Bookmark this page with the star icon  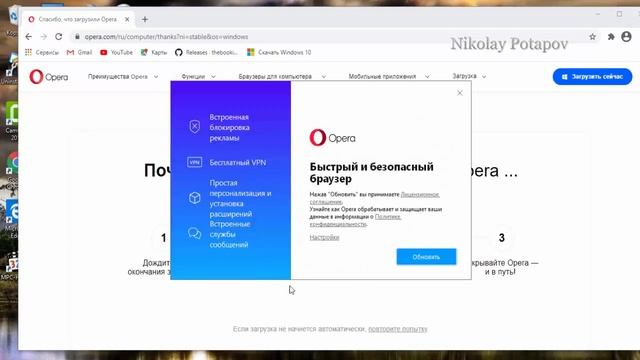592,37
